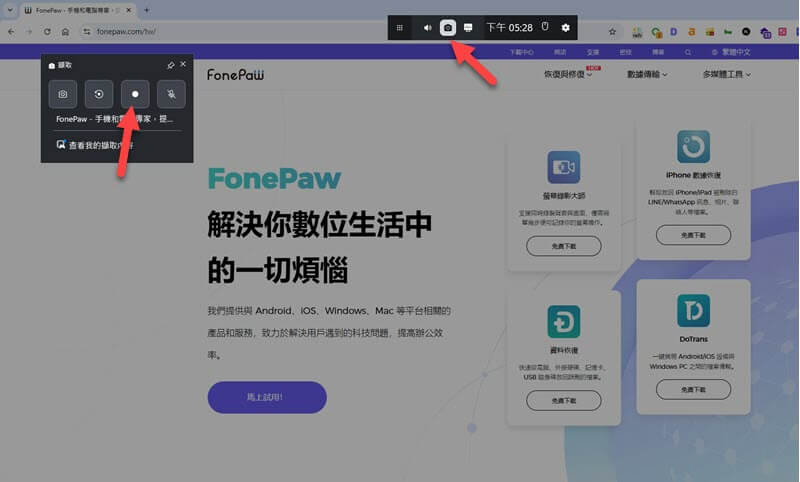
Task: Open the tab search dropdown arrow
Action: pyautogui.click(x=10, y=10)
